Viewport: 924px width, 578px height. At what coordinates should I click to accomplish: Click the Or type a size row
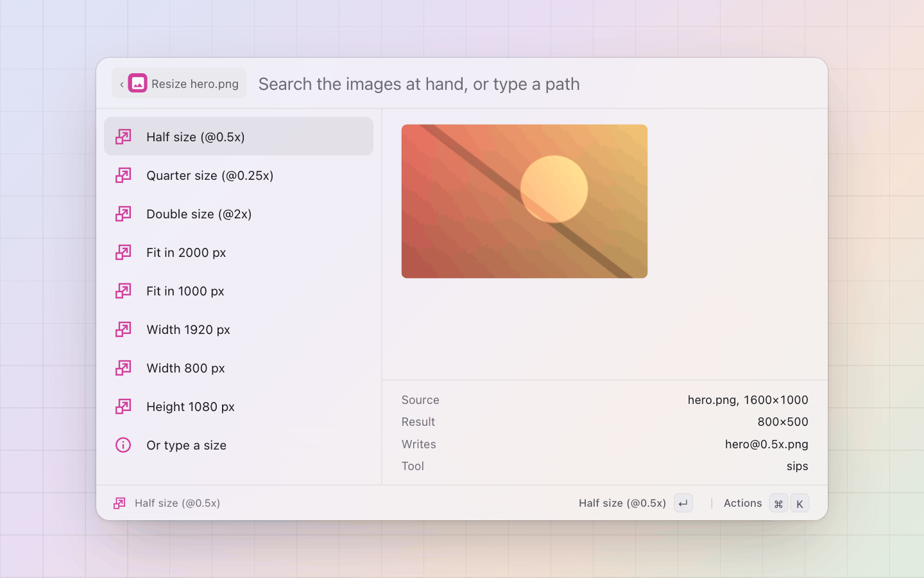(x=239, y=445)
